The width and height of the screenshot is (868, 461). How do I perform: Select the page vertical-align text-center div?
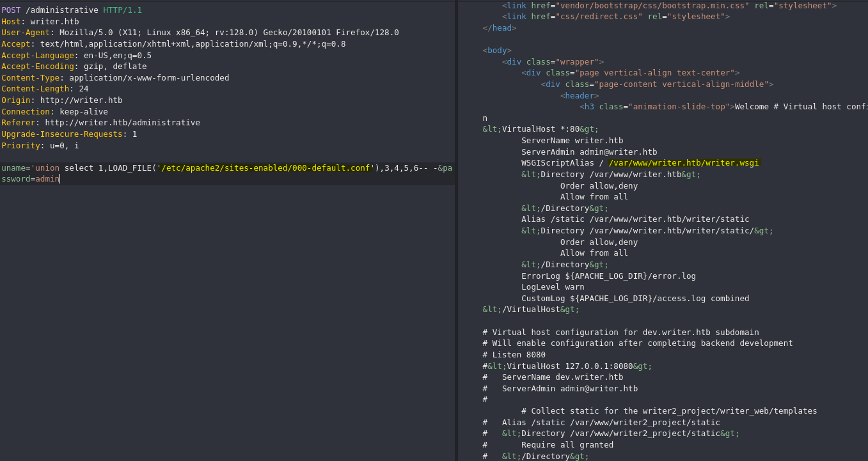coord(631,73)
